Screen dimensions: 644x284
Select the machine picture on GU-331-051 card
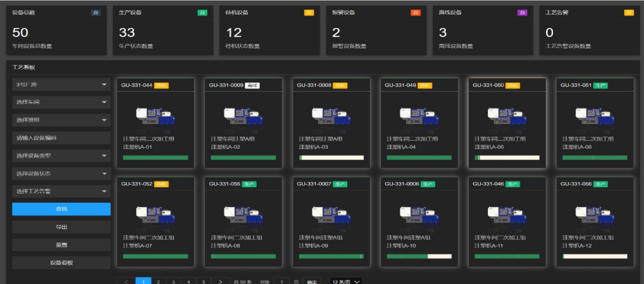[x=594, y=116]
